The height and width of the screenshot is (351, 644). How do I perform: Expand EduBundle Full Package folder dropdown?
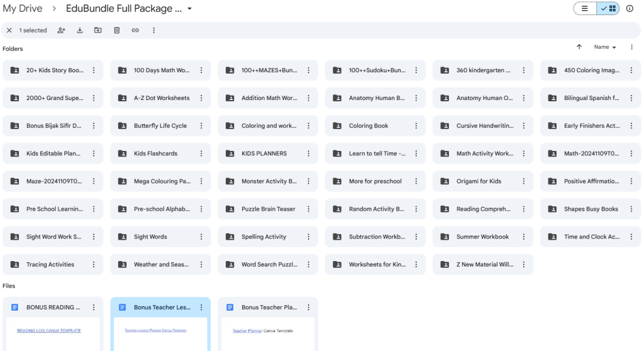[190, 9]
